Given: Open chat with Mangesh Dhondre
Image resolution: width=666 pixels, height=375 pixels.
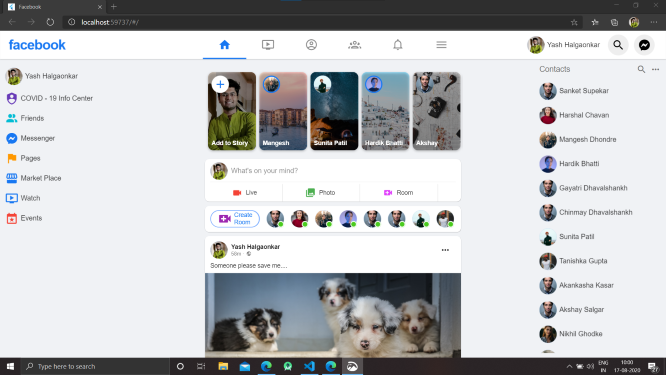Looking at the screenshot, I should tap(578, 139).
